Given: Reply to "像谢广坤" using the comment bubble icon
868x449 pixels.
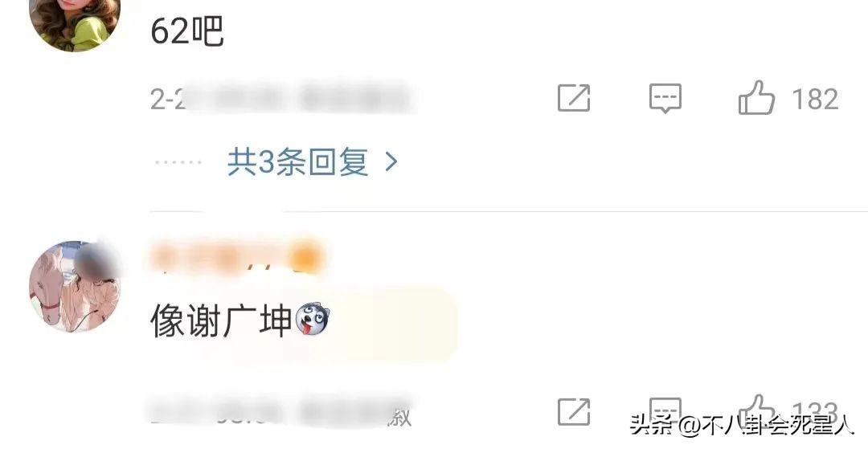Looking at the screenshot, I should [x=665, y=410].
